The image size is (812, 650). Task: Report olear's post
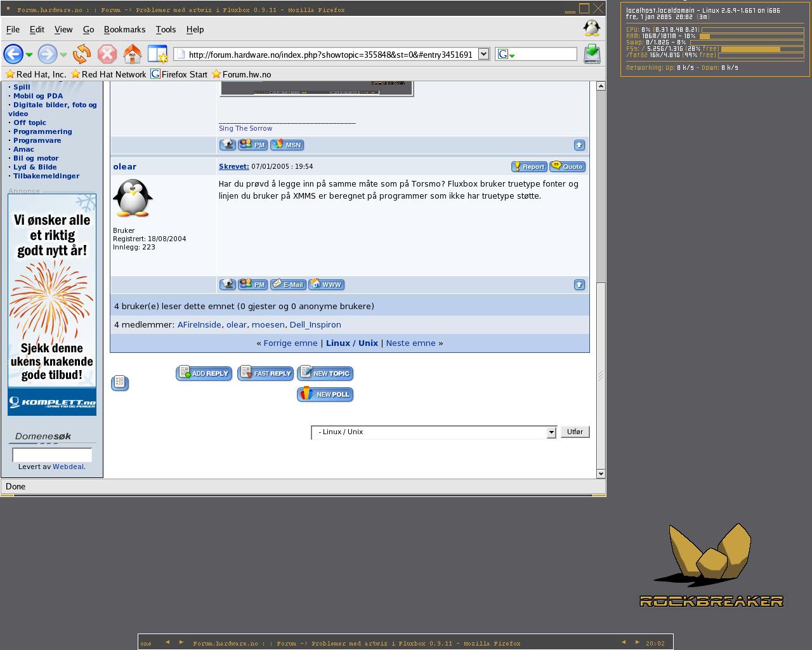click(529, 166)
